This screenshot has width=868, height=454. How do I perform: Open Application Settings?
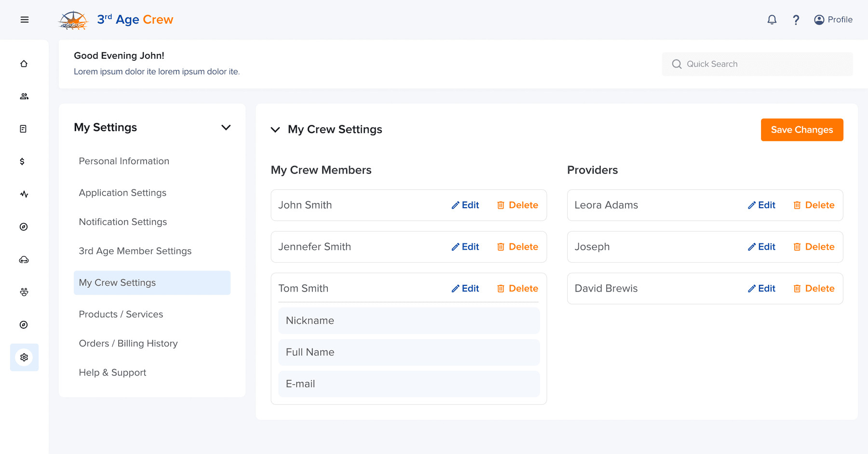pyautogui.click(x=122, y=193)
